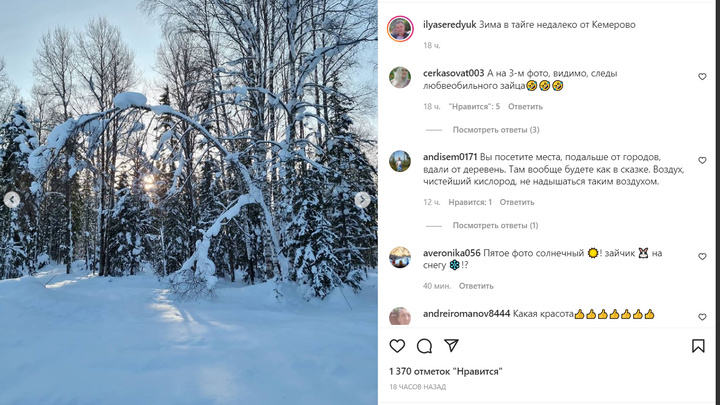Open ilyaseredyuk profile avatar
Image resolution: width=720 pixels, height=405 pixels.
pyautogui.click(x=400, y=29)
